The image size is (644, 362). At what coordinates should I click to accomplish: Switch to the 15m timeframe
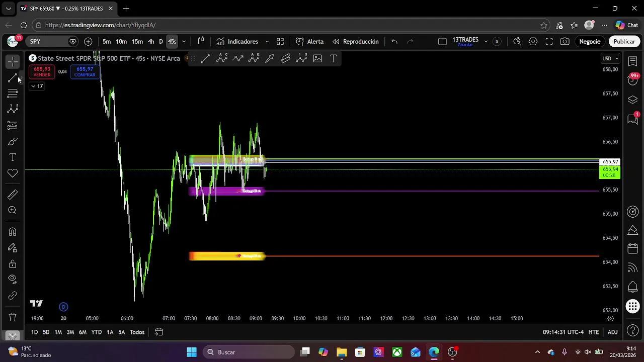[x=137, y=42]
